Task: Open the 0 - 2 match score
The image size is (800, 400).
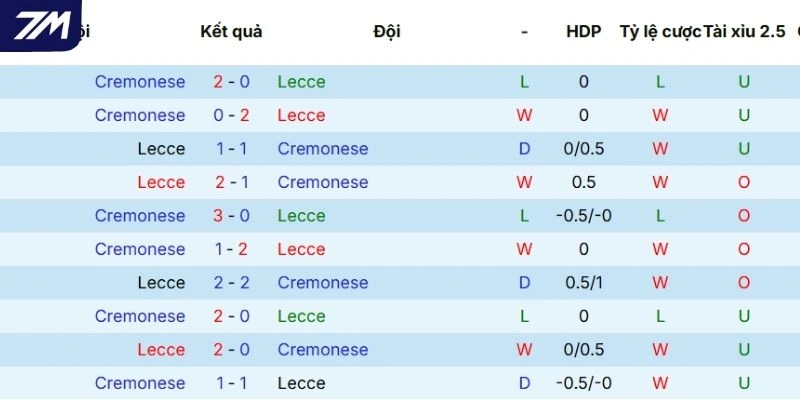Action: pos(231,115)
